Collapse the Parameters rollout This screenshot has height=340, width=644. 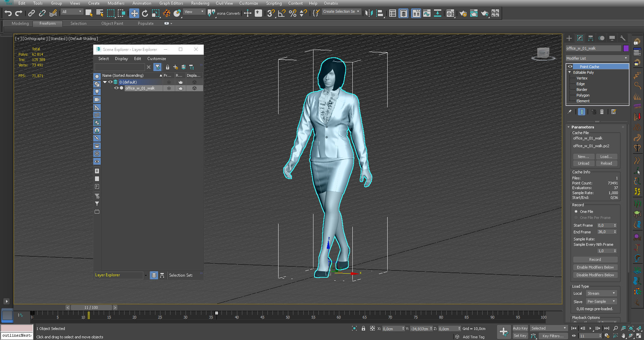click(x=568, y=127)
